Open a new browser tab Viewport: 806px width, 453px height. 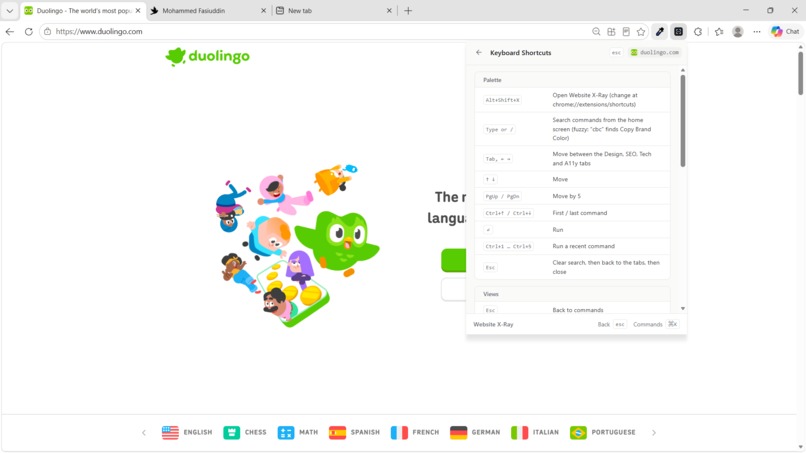[x=408, y=10]
